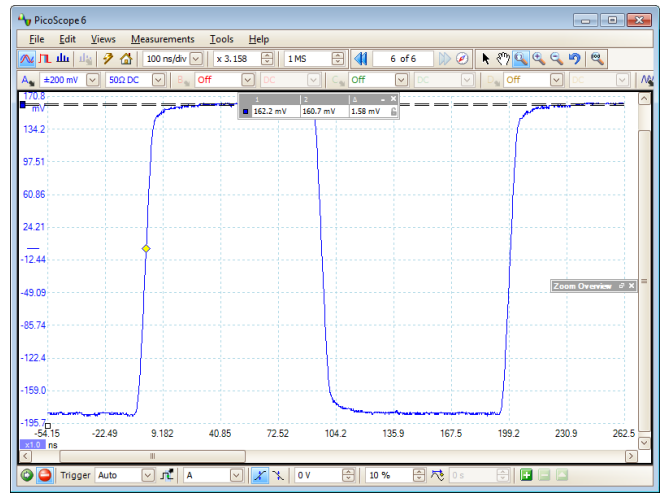Switch to Spectrum mode icon
This screenshot has height=500, width=667.
click(x=63, y=59)
